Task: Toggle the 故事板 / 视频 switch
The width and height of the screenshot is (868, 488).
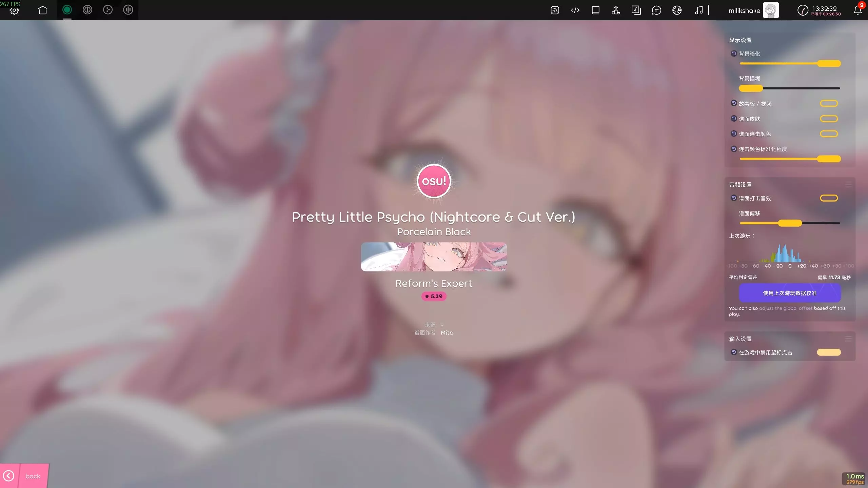Action: [829, 103]
